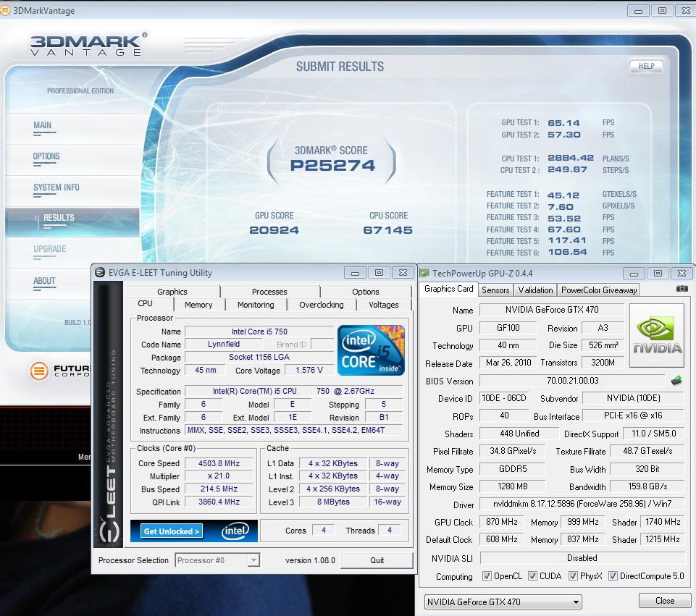This screenshot has width=696, height=616.
Task: Toggle the DirectCompute 5.0 checkbox
Action: [x=613, y=575]
